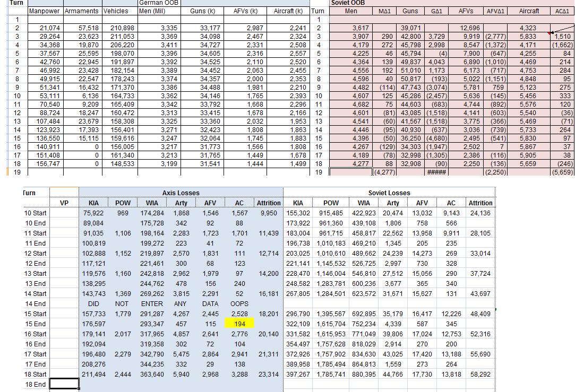This screenshot has width=575, height=392.
Task: Select Soviet Arty value 44,766
Action: click(393, 374)
